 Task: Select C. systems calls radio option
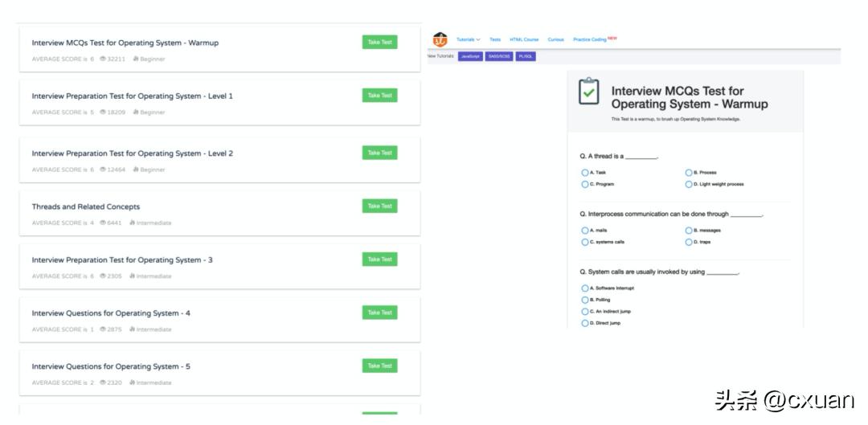(x=585, y=242)
